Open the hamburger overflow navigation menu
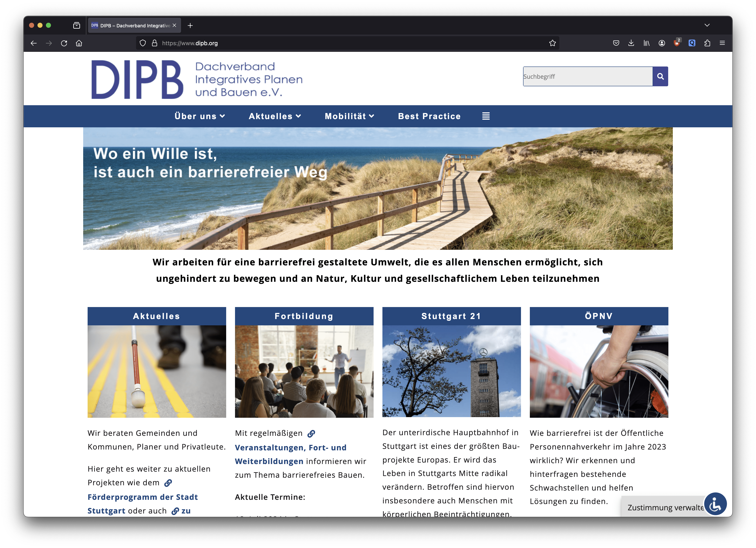This screenshot has width=756, height=548. click(486, 116)
